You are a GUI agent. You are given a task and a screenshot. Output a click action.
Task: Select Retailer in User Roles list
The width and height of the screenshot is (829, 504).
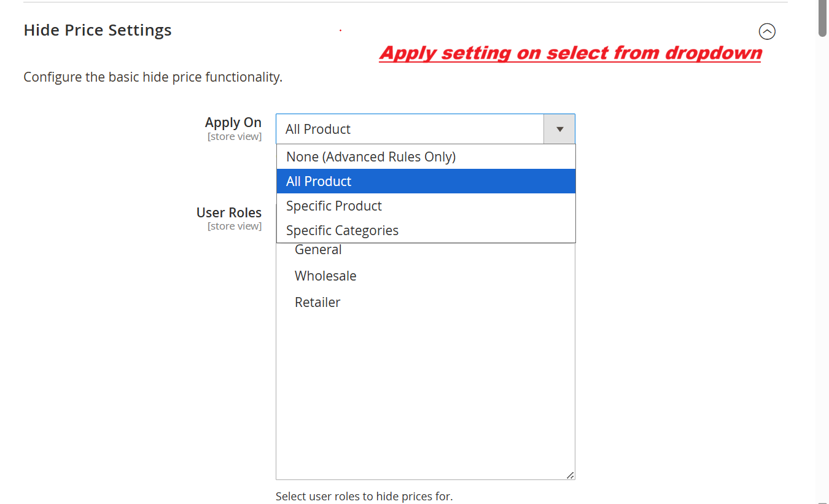click(x=317, y=303)
